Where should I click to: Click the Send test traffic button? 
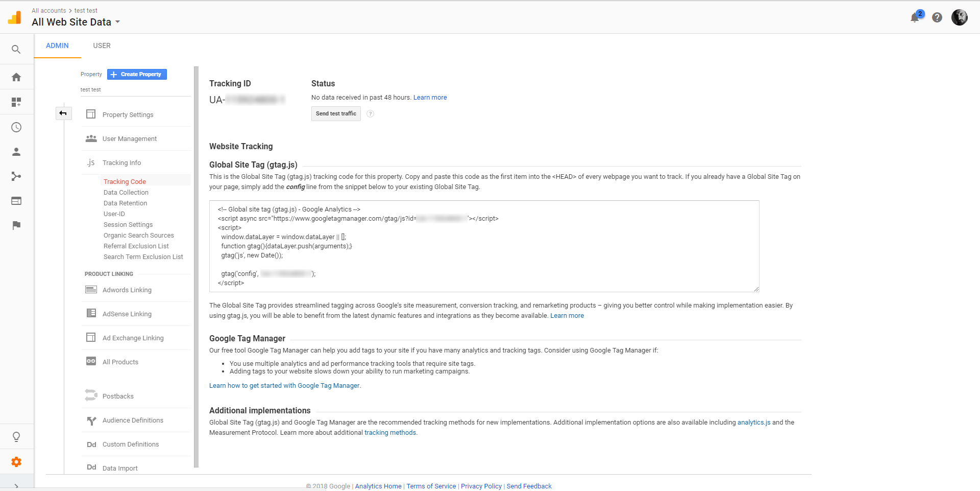click(336, 113)
